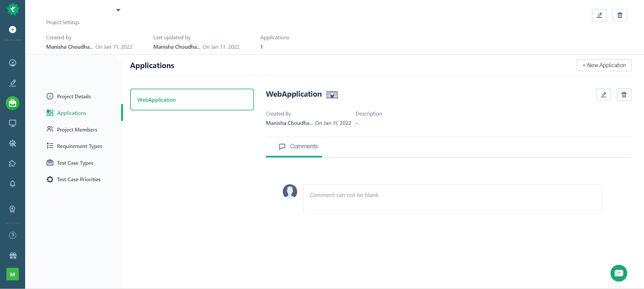Select the green briefcase project icon
The width and height of the screenshot is (644, 289).
tap(12, 103)
